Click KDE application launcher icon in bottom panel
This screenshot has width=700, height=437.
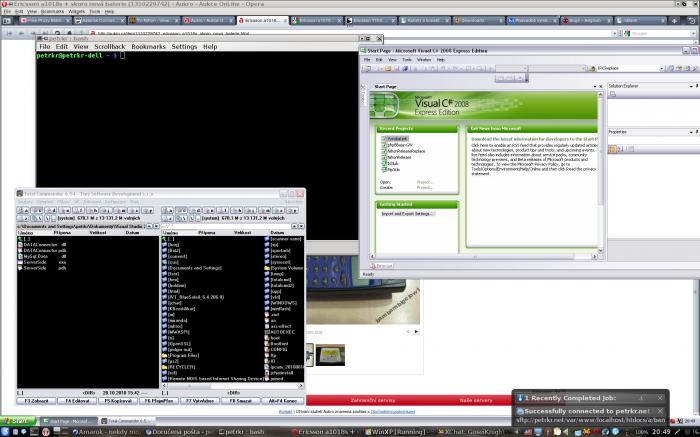tap(5, 432)
